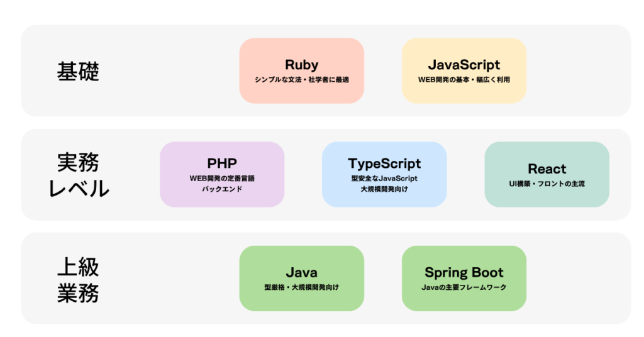The image size is (644, 337).
Task: Click the 実務レベル row label
Action: [x=79, y=175]
